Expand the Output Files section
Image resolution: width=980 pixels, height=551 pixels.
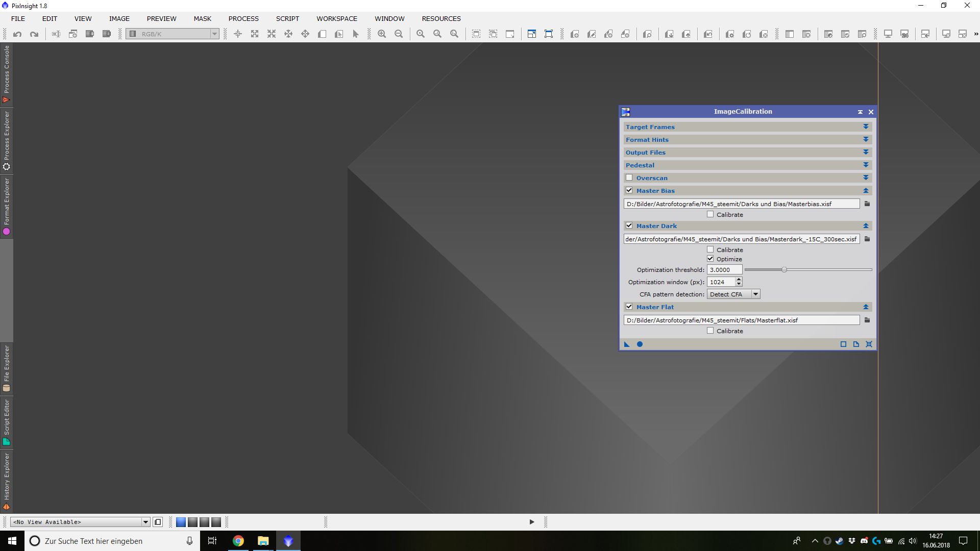click(x=866, y=152)
